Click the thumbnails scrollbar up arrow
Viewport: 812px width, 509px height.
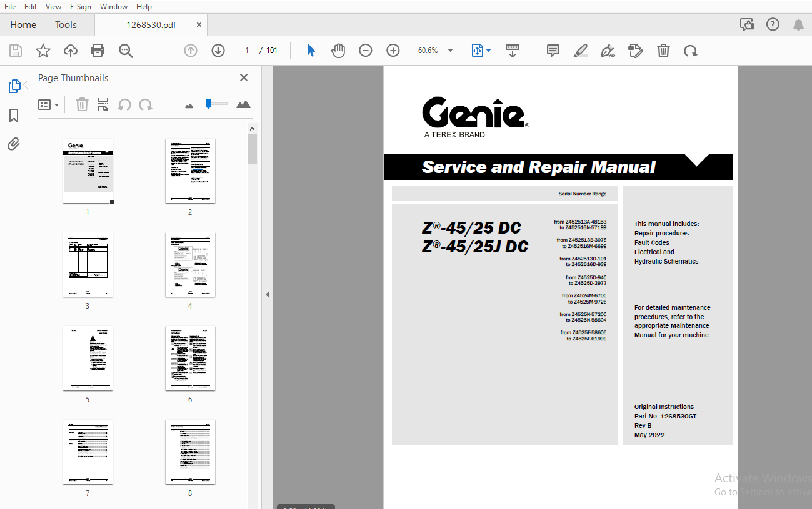[252, 129]
